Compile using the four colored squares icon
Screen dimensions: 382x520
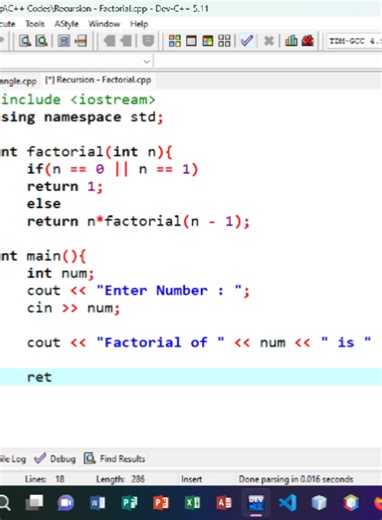175,41
